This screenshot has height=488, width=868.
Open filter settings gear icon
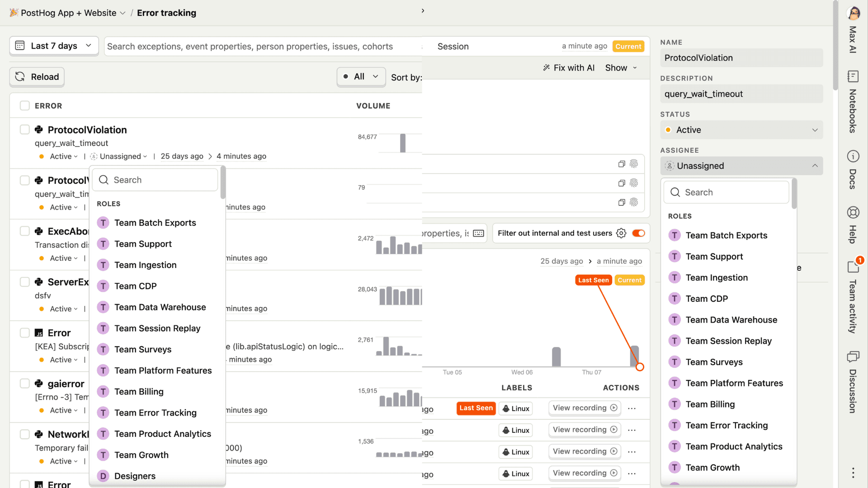621,233
